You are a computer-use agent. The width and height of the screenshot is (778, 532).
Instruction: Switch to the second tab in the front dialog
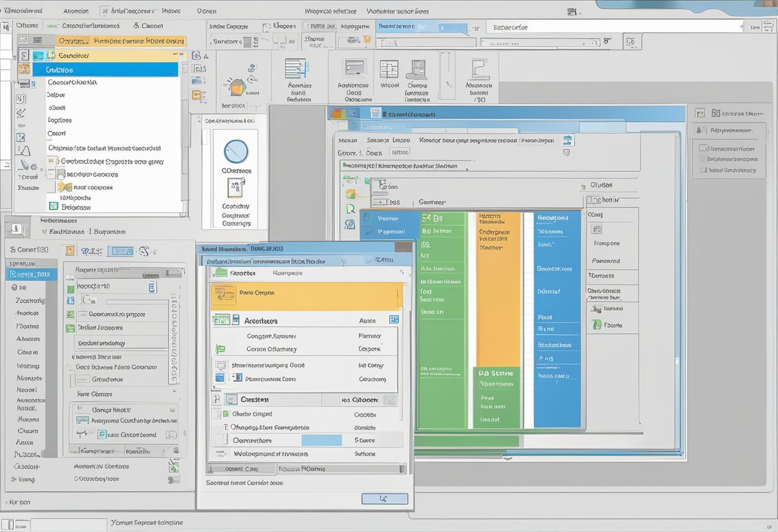pyautogui.click(x=287, y=273)
